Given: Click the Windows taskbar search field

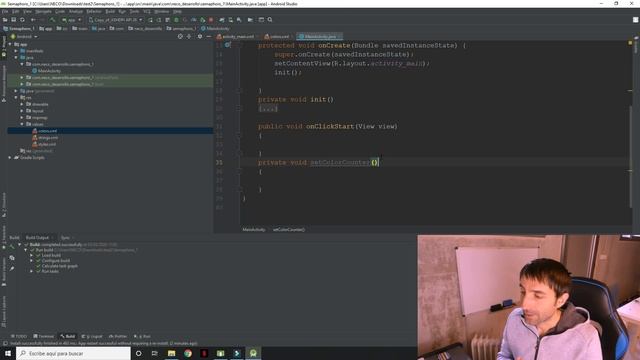Looking at the screenshot, I should [x=73, y=353].
